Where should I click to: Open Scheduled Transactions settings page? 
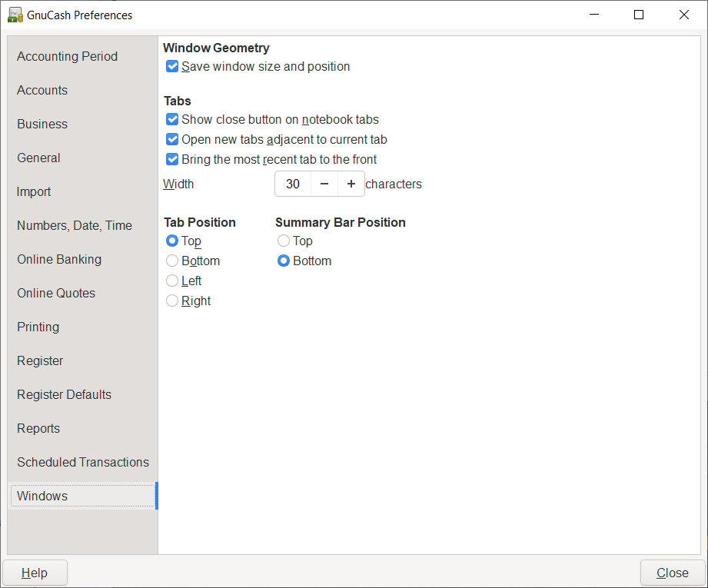coord(83,463)
